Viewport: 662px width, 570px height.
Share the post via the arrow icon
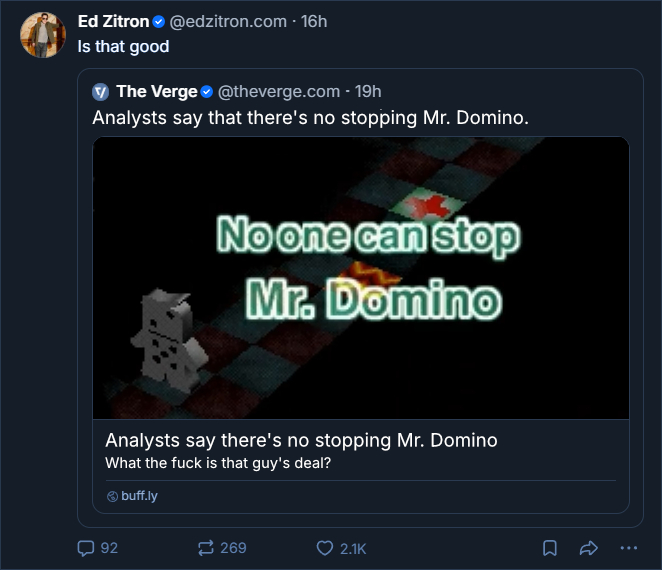point(589,548)
